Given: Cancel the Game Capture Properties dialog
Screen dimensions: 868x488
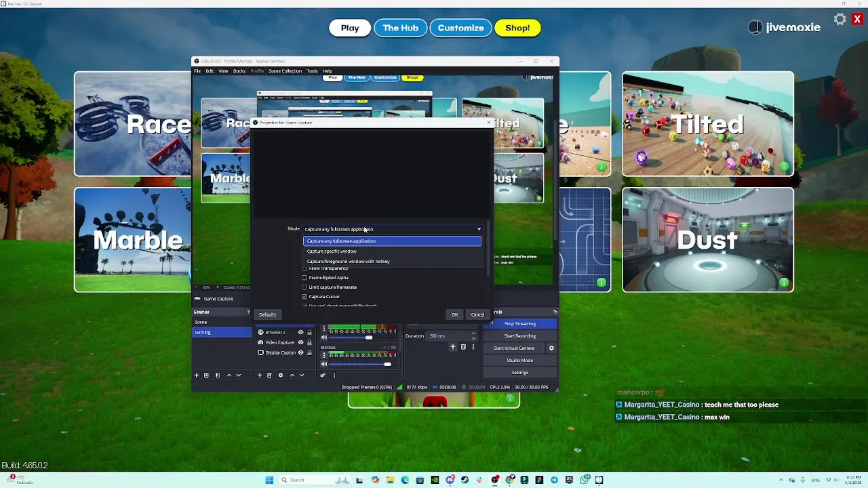Looking at the screenshot, I should tap(477, 314).
